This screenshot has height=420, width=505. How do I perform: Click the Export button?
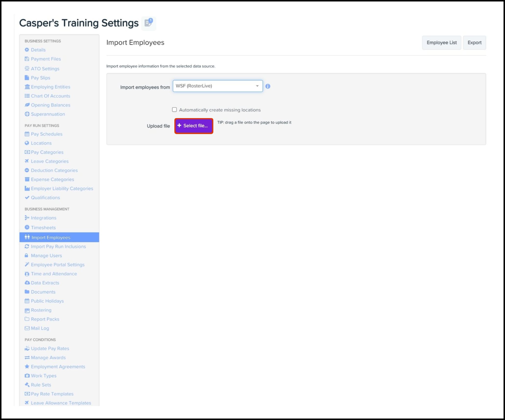474,43
